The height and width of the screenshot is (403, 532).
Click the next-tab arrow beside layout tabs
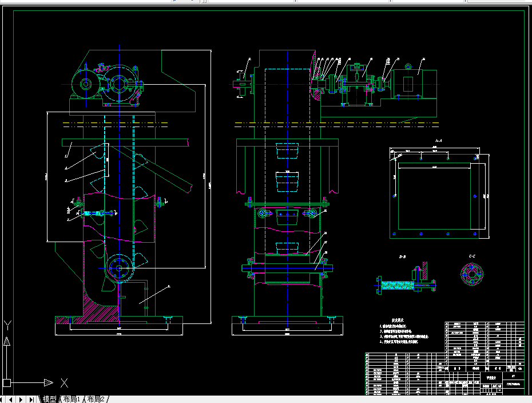(x=21, y=400)
